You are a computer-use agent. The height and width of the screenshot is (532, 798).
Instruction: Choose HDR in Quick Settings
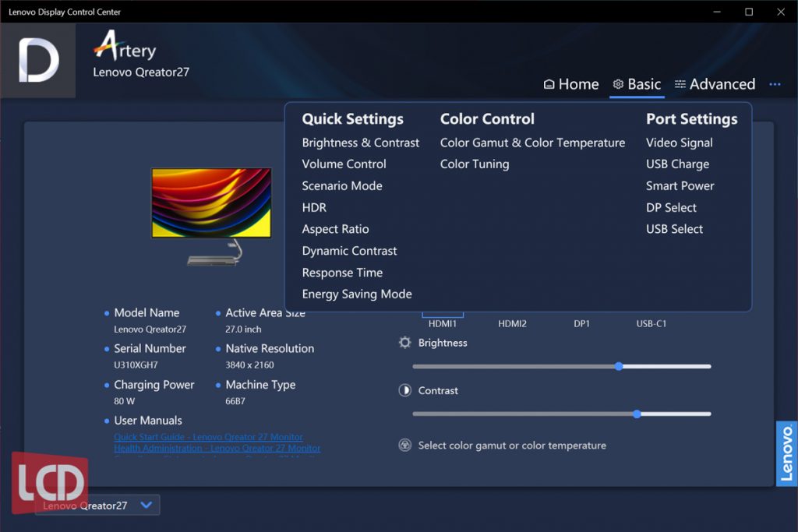pos(314,207)
